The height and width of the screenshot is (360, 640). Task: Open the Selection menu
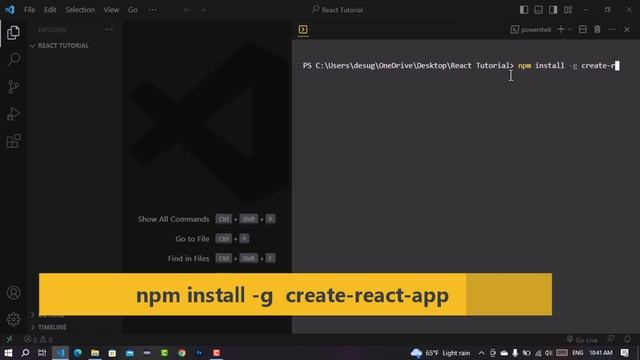(x=80, y=10)
